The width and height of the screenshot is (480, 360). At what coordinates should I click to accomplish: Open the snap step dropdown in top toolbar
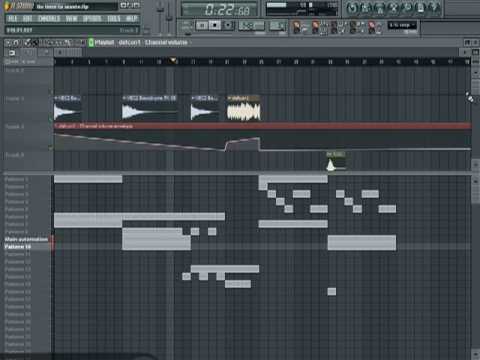(x=402, y=25)
